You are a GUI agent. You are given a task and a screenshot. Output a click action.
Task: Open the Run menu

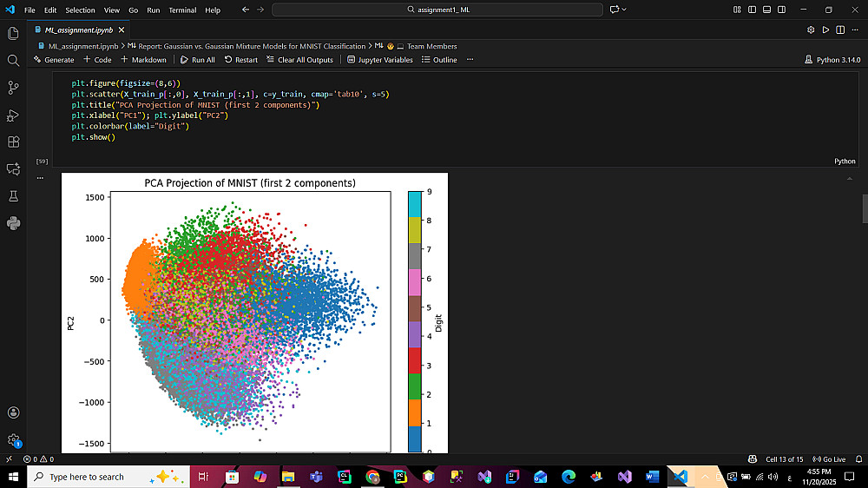tap(154, 10)
